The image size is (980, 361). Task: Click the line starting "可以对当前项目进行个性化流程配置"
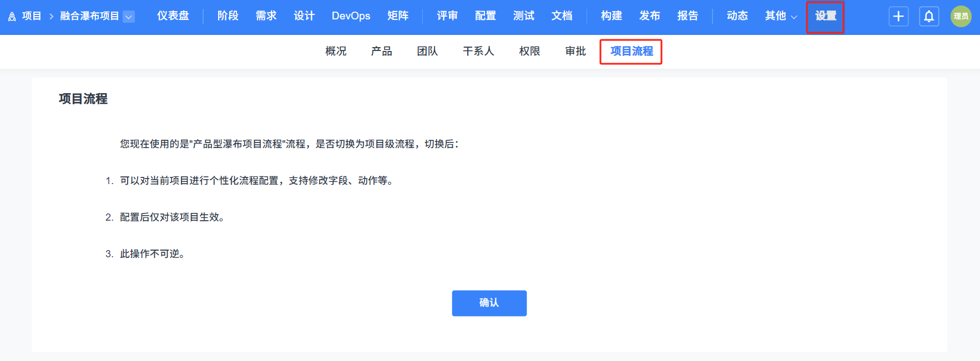[257, 181]
